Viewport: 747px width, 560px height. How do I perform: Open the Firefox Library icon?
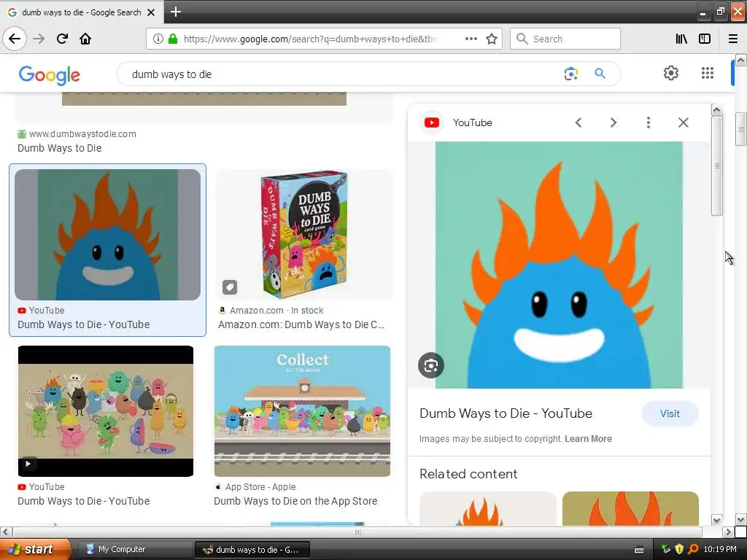[x=681, y=39]
